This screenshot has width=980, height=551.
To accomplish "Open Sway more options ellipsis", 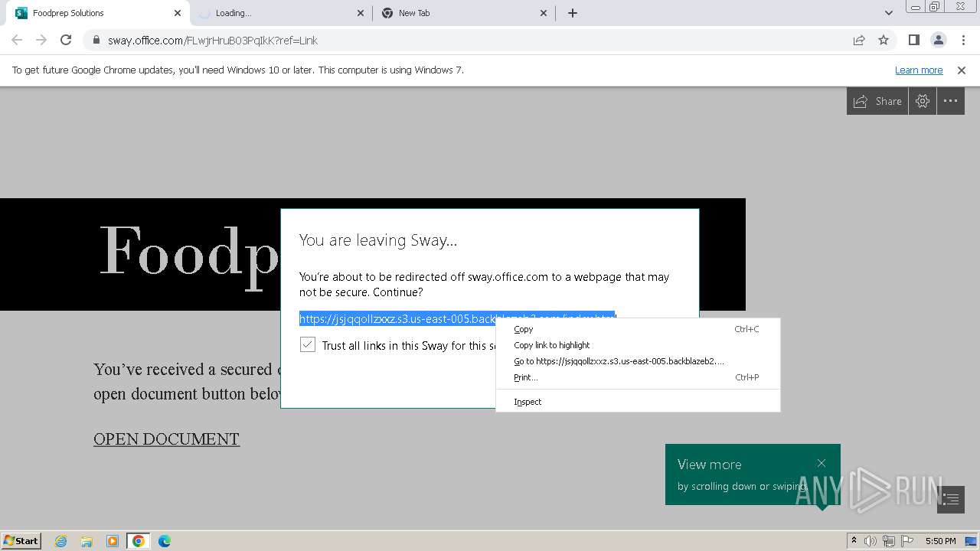I will pyautogui.click(x=951, y=101).
